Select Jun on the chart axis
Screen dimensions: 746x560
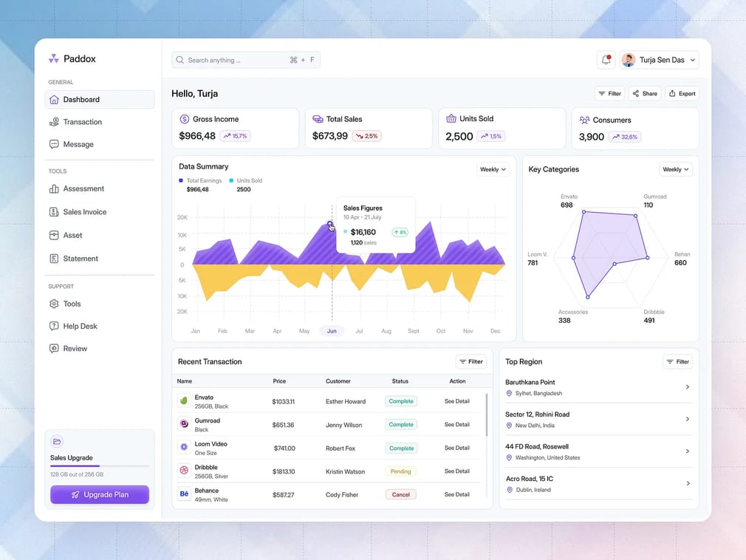click(332, 331)
